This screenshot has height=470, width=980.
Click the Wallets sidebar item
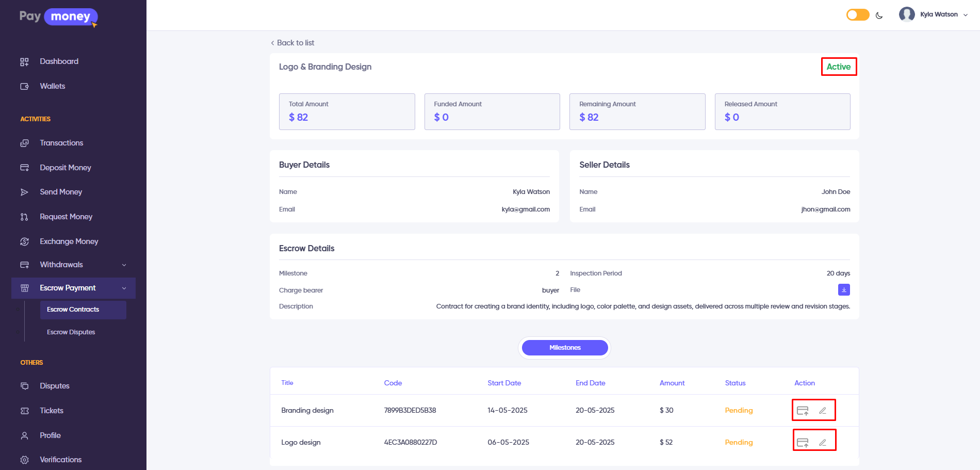click(x=53, y=86)
